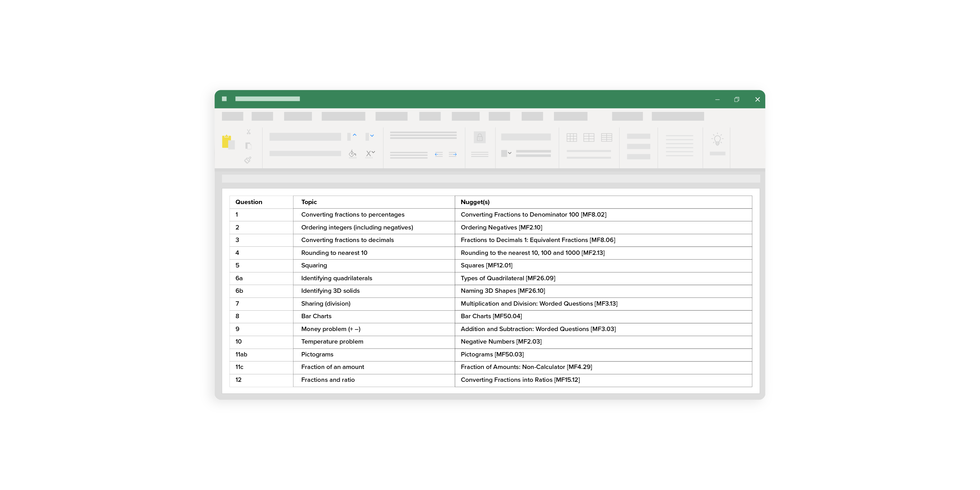The image size is (980, 490).
Task: Click cell 'Ordering integers (including negatives)'
Action: (x=374, y=228)
